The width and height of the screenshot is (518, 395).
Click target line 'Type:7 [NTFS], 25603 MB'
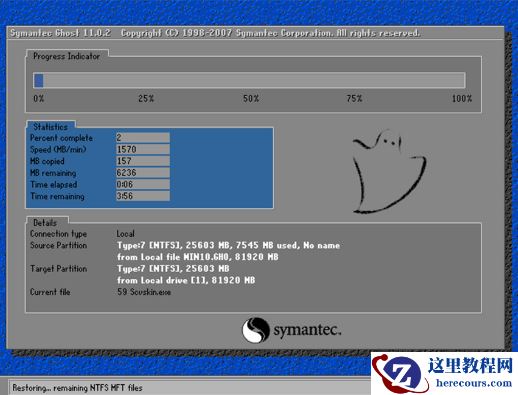click(173, 269)
